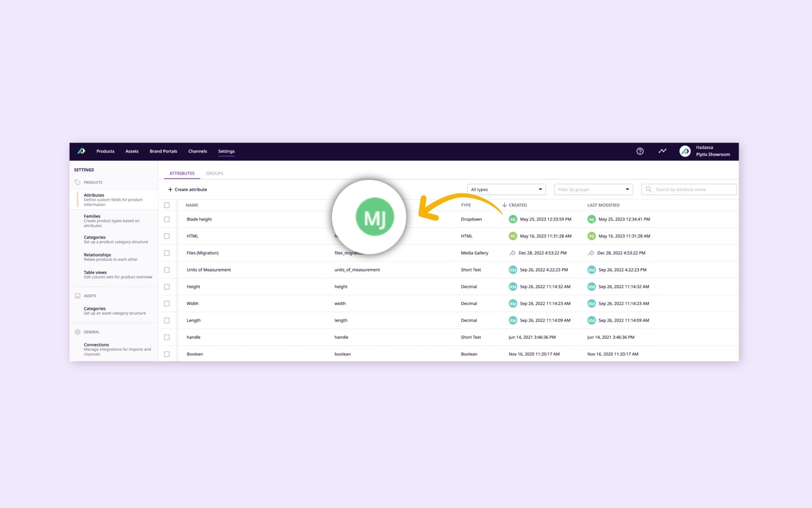Click the Products tag icon in sidebar
The height and width of the screenshot is (508, 812).
coord(77,182)
